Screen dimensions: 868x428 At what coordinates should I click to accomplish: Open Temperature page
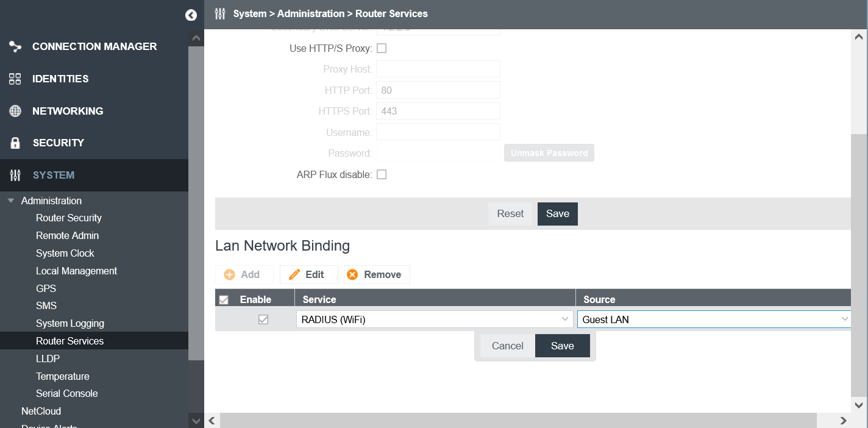pos(63,376)
